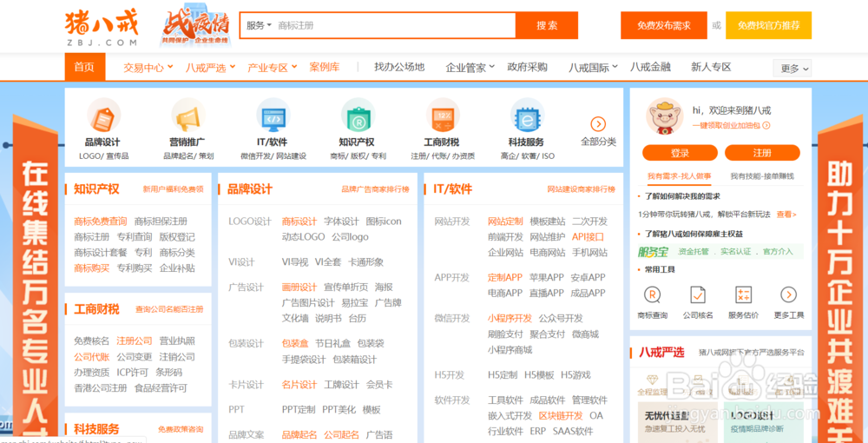Click the 注册 button
The height and width of the screenshot is (443, 868).
[x=762, y=153]
